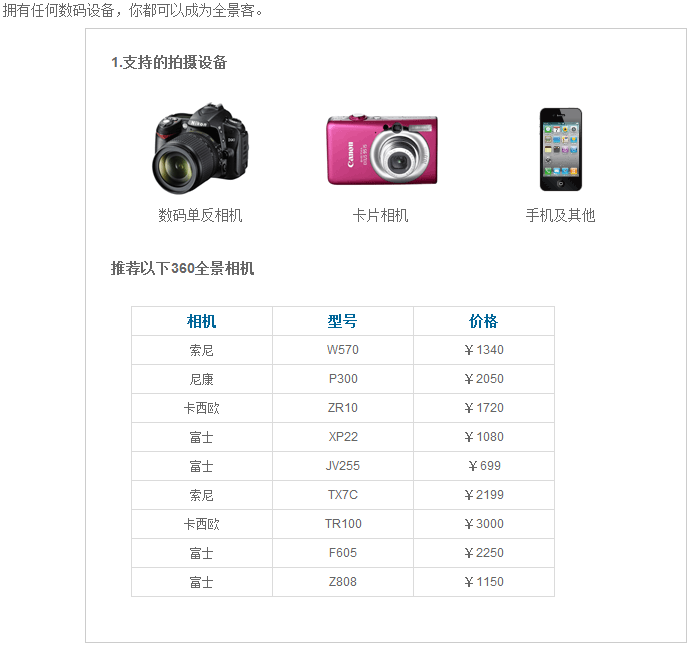
Task: Click the 1.支持的拍摄设备 heading
Action: pos(169,62)
